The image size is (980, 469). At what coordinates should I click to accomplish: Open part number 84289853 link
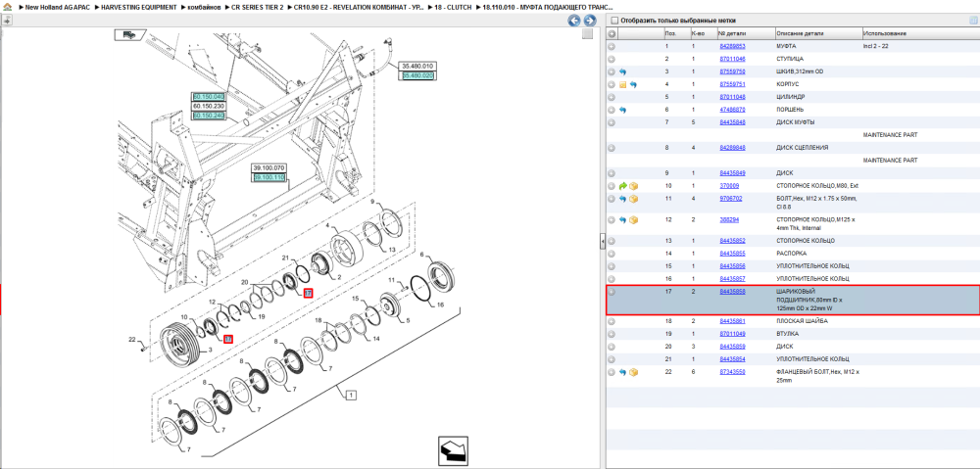(x=732, y=46)
